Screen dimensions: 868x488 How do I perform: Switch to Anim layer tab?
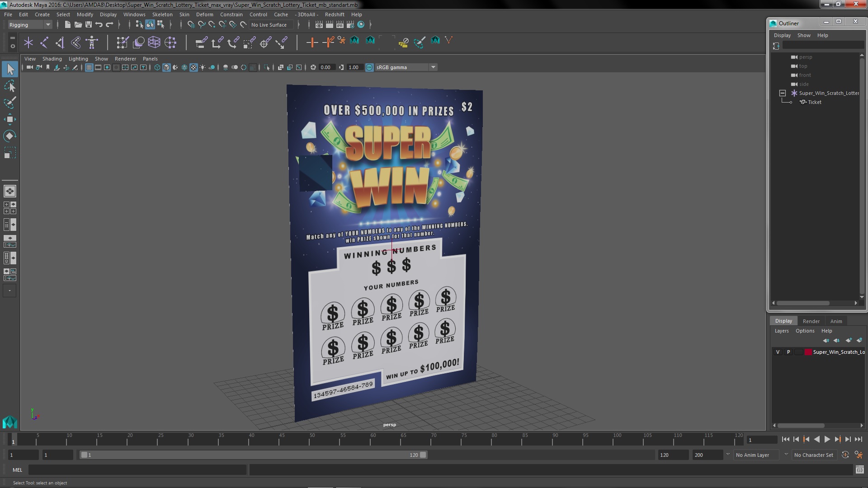(836, 321)
